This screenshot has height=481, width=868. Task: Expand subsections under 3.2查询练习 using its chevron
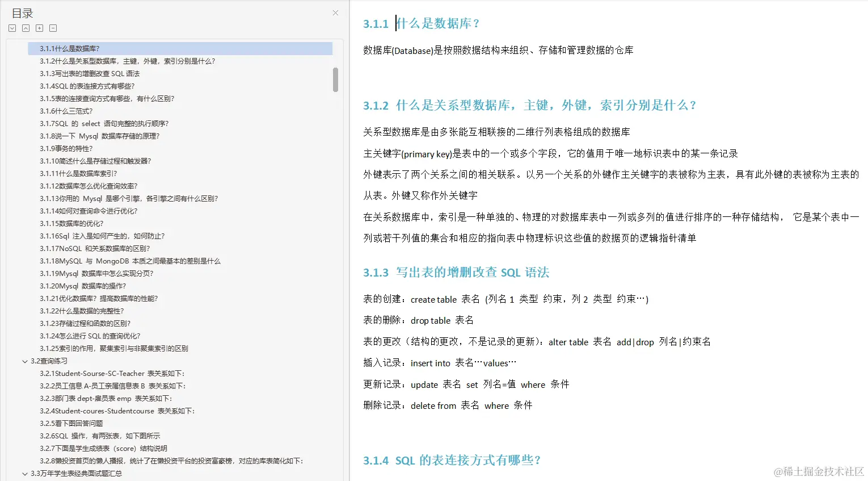24,361
